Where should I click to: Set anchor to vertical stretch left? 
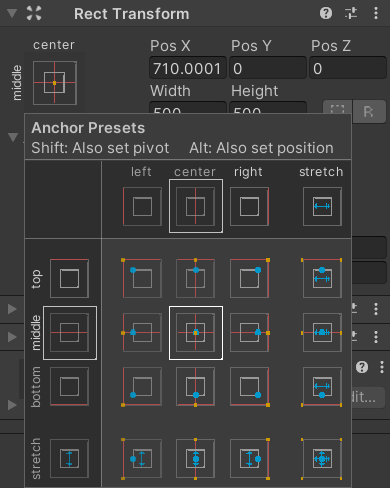click(x=142, y=459)
